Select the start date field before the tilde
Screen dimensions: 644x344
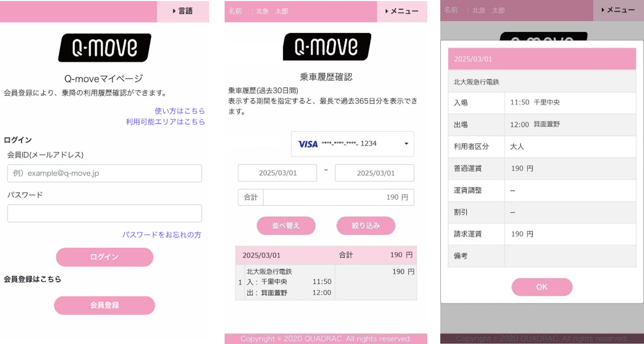click(278, 173)
